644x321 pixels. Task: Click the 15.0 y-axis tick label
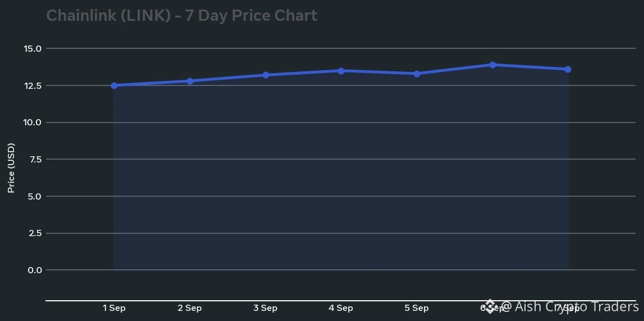pos(33,48)
